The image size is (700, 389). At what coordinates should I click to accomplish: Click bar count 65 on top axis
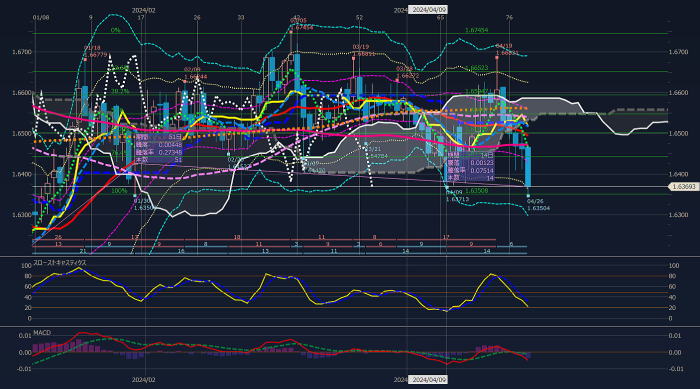pyautogui.click(x=441, y=17)
